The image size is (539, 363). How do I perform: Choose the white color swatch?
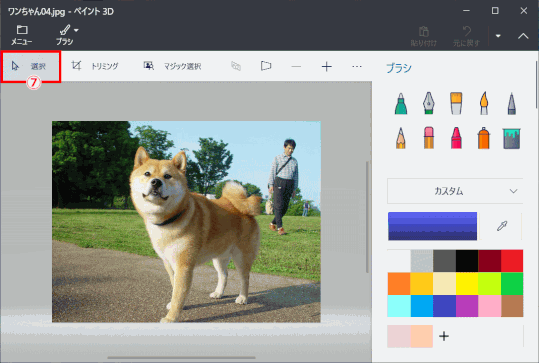pos(399,261)
